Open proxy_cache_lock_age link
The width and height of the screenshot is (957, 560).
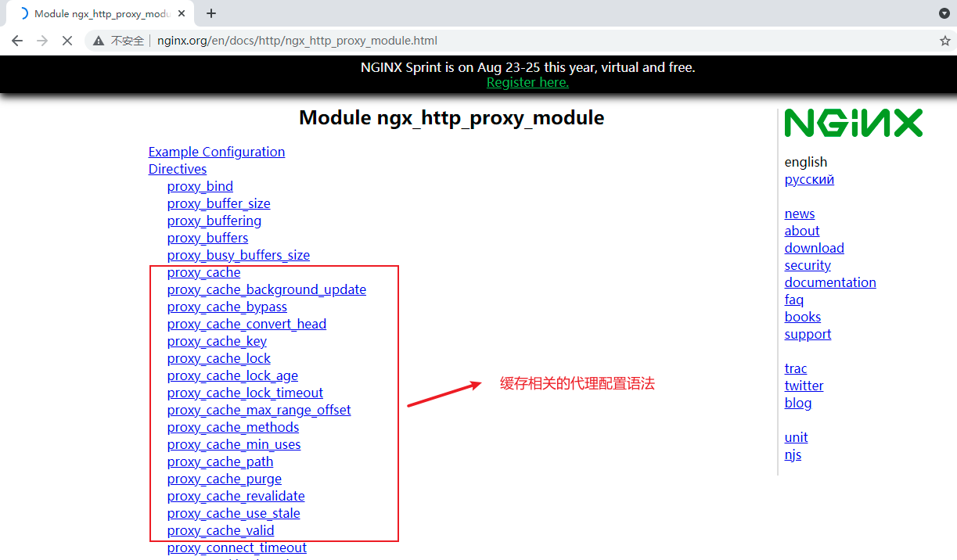pos(232,375)
